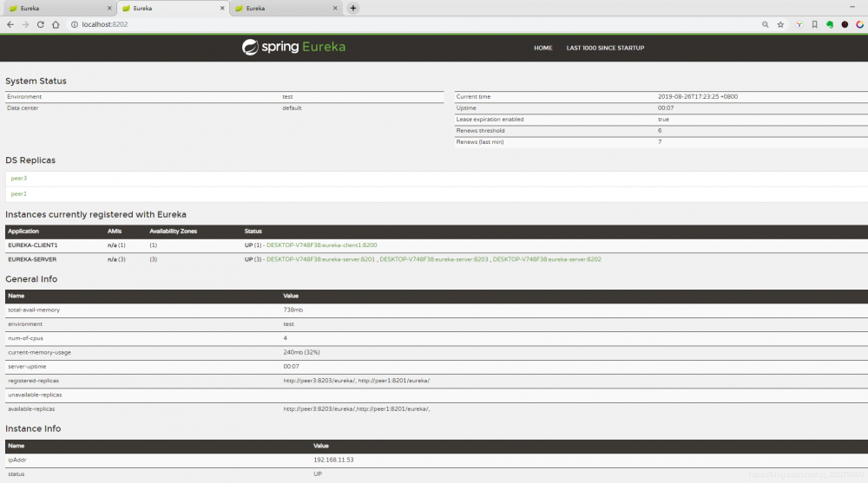Open eureka-server:8201 instance link

pyautogui.click(x=320, y=259)
